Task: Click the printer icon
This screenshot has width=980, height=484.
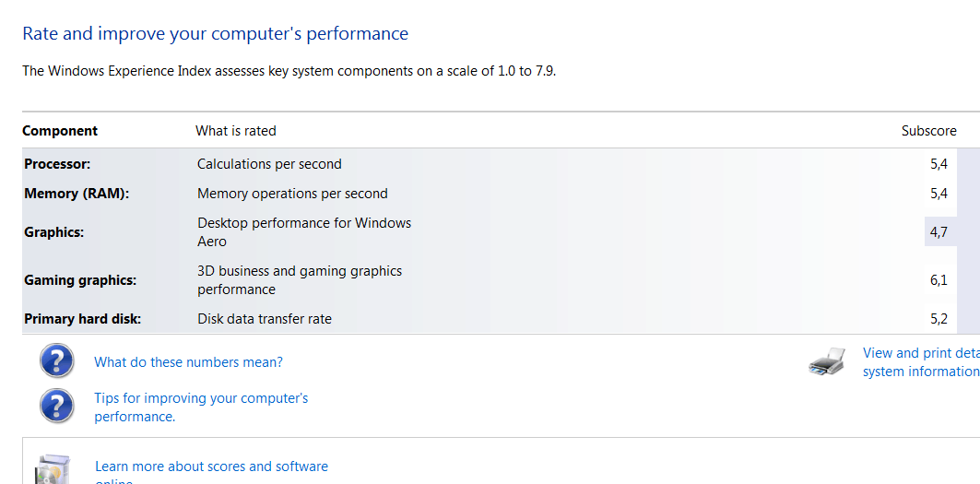Action: tap(827, 361)
